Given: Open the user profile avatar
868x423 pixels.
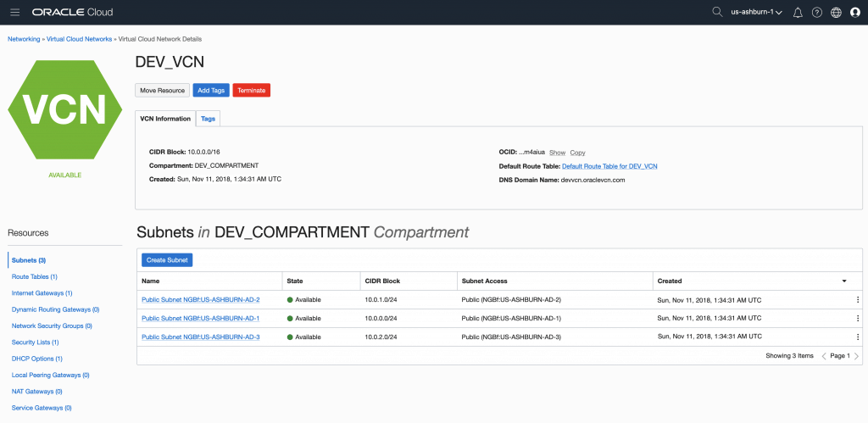Looking at the screenshot, I should click(x=854, y=13).
